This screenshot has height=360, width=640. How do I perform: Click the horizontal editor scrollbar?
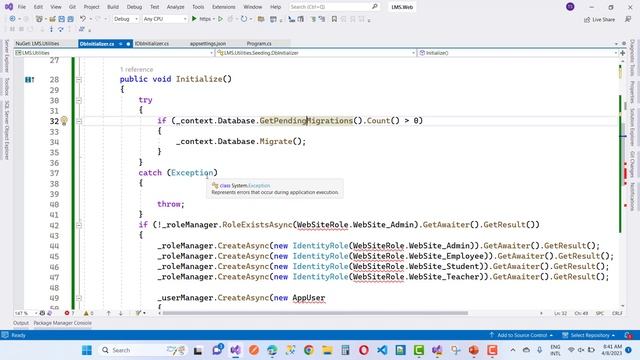point(315,313)
